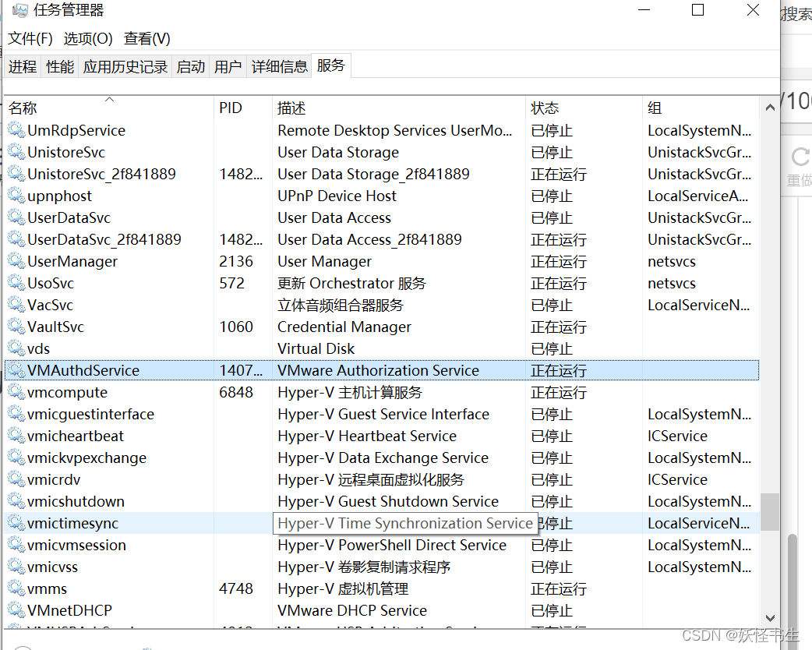
Task: Select the 服务 tab
Action: pyautogui.click(x=331, y=65)
